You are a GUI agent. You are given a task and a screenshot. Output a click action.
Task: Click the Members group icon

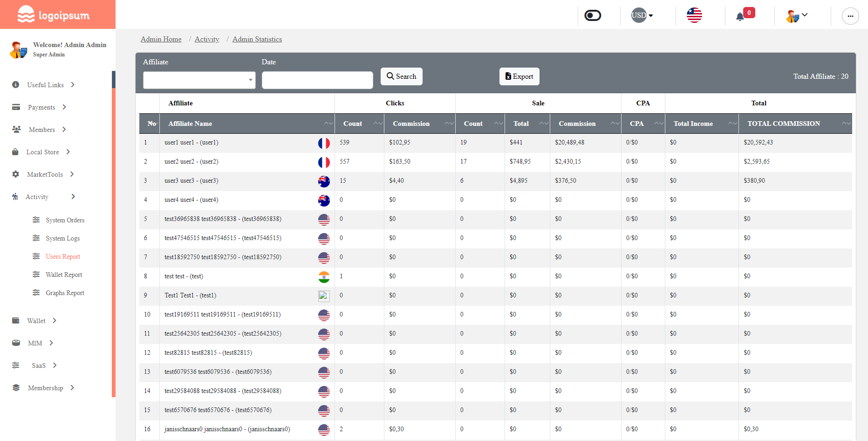[16, 129]
